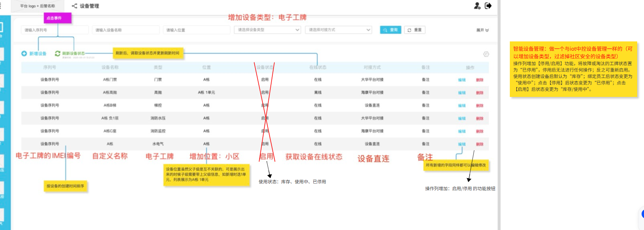Click the green refresh icon for 刷新设备状态
The image size is (644, 230).
tap(57, 53)
